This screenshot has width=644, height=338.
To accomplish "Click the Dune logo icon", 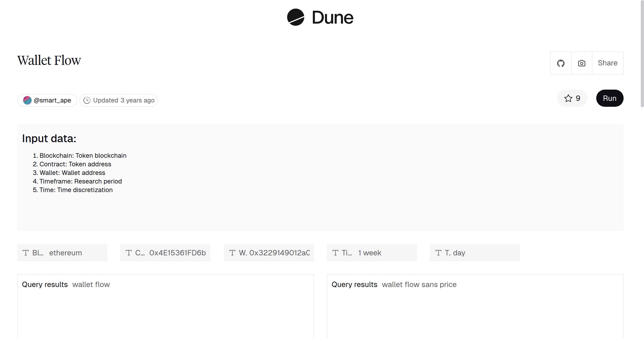I will [x=295, y=17].
